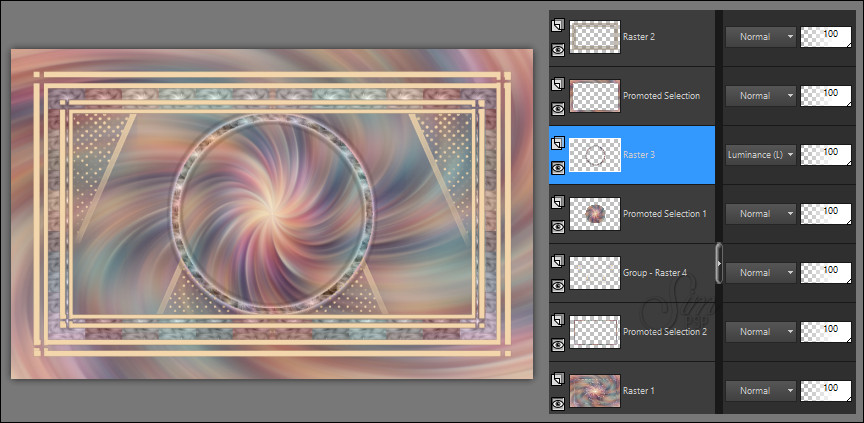Click the Raster 3 layer type icon
This screenshot has width=864, height=423.
pos(558,143)
